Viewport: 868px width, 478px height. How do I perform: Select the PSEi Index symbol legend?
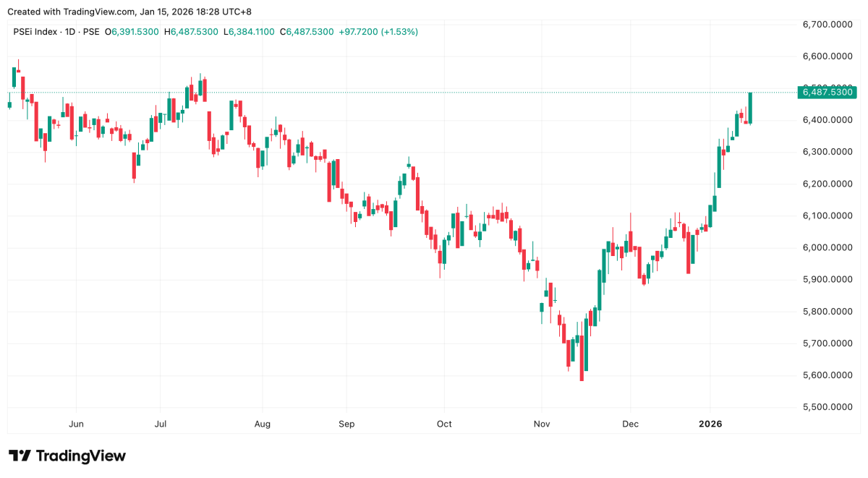pos(38,32)
